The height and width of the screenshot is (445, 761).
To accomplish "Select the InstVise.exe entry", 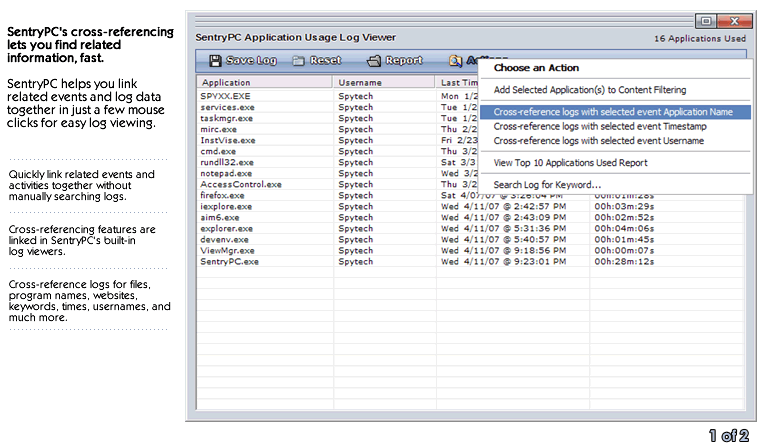I will click(228, 140).
